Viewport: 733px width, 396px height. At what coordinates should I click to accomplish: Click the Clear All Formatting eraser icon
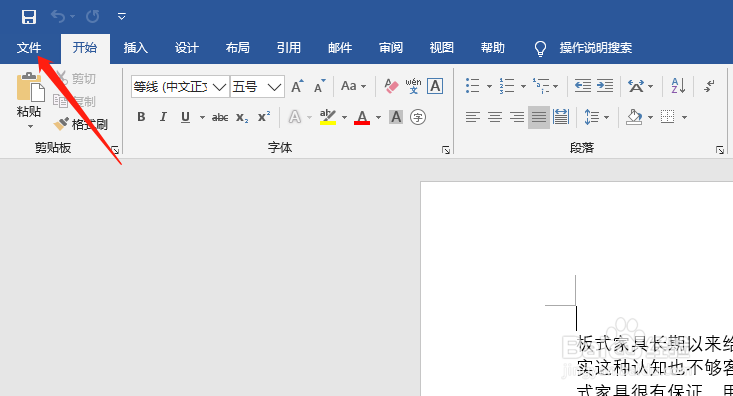(391, 86)
